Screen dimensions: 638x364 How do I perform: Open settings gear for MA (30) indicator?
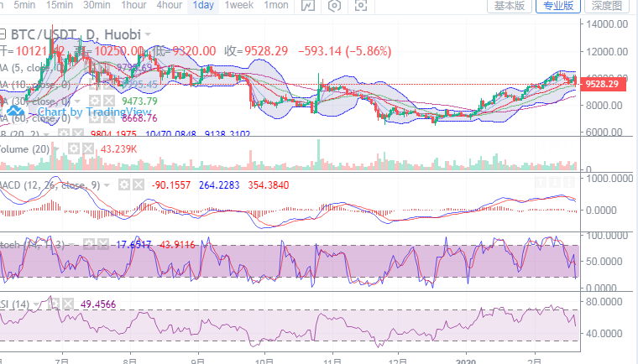point(95,101)
